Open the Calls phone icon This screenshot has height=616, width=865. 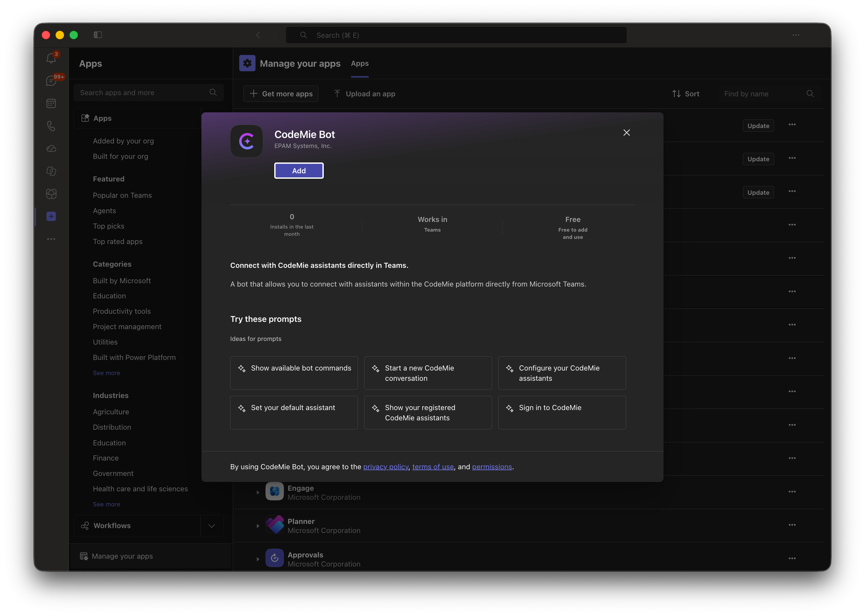(x=51, y=126)
